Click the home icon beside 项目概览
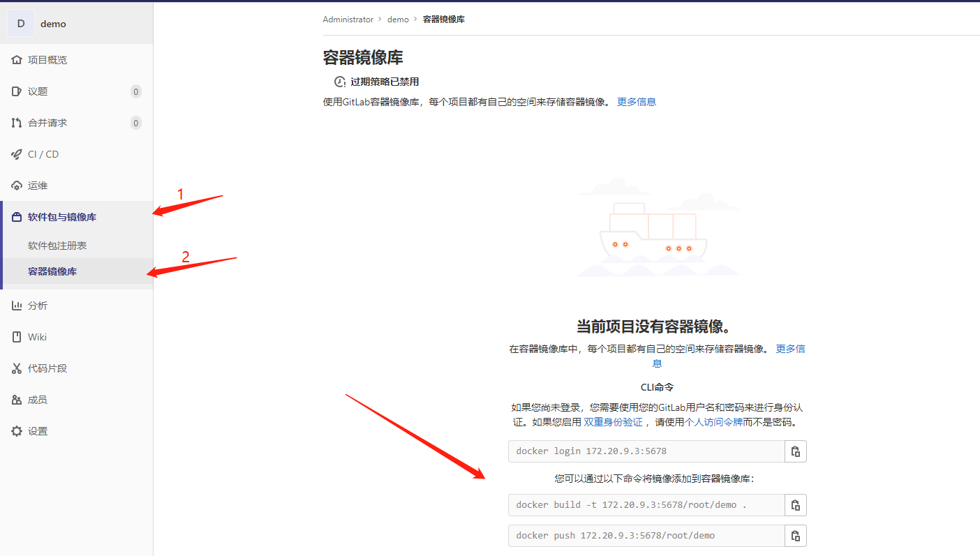This screenshot has width=980, height=556. (x=17, y=60)
